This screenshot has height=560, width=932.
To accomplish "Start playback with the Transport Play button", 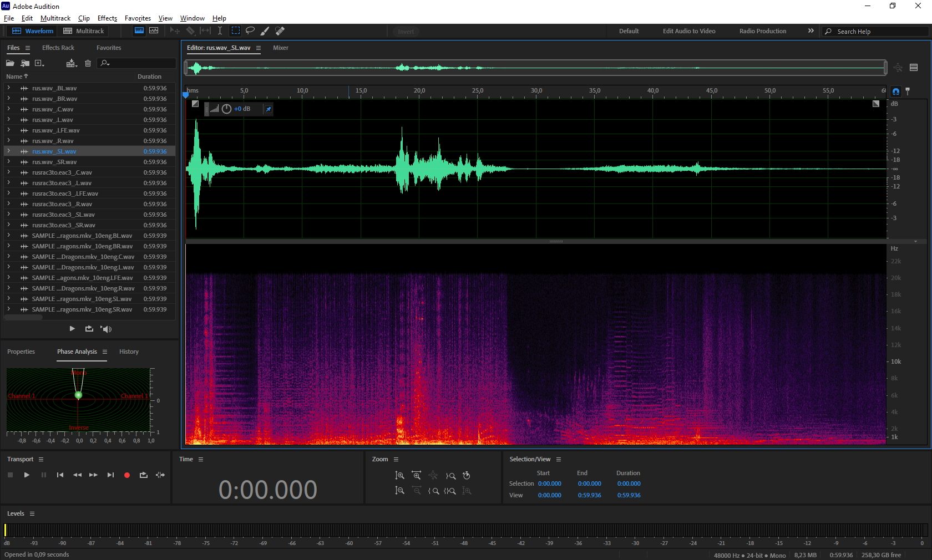I will pos(27,475).
